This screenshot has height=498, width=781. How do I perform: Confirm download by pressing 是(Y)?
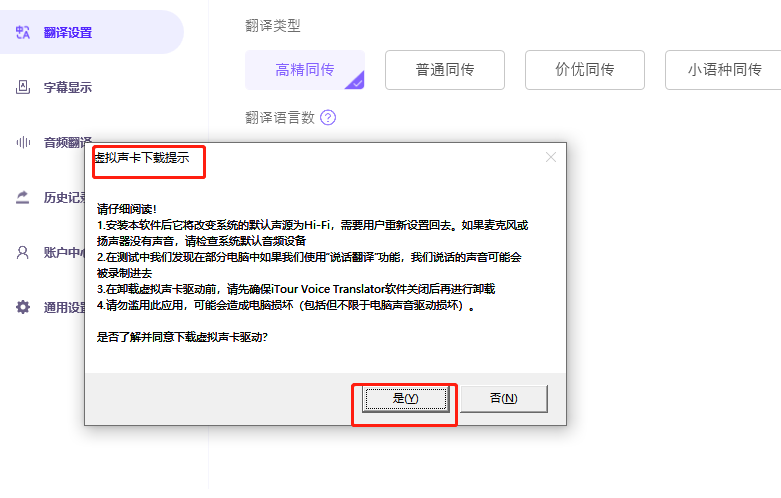(405, 398)
